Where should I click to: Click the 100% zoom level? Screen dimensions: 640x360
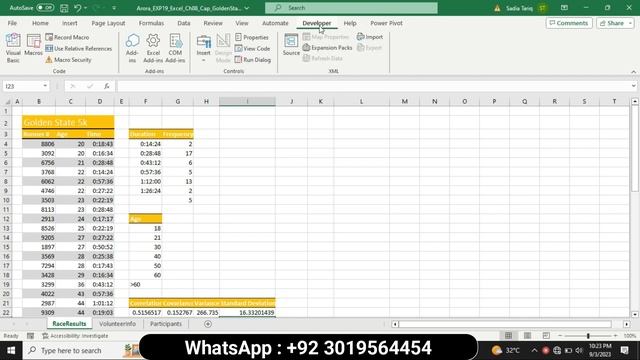click(x=630, y=336)
